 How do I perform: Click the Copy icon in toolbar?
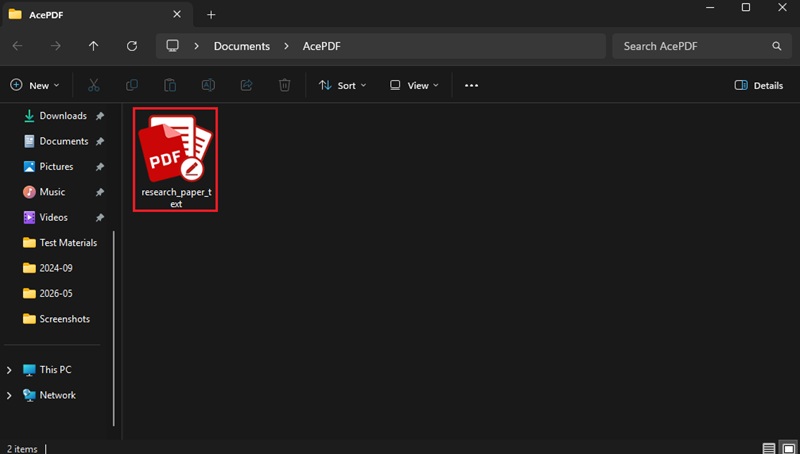coord(132,85)
